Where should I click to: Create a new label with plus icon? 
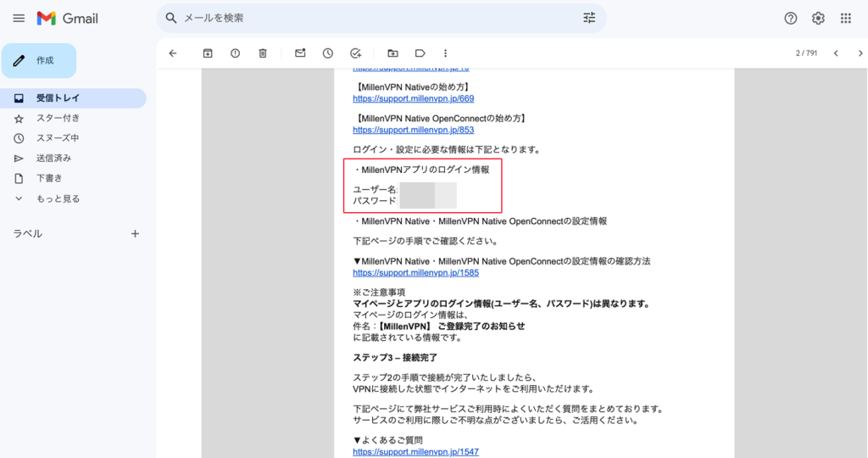[x=135, y=234]
